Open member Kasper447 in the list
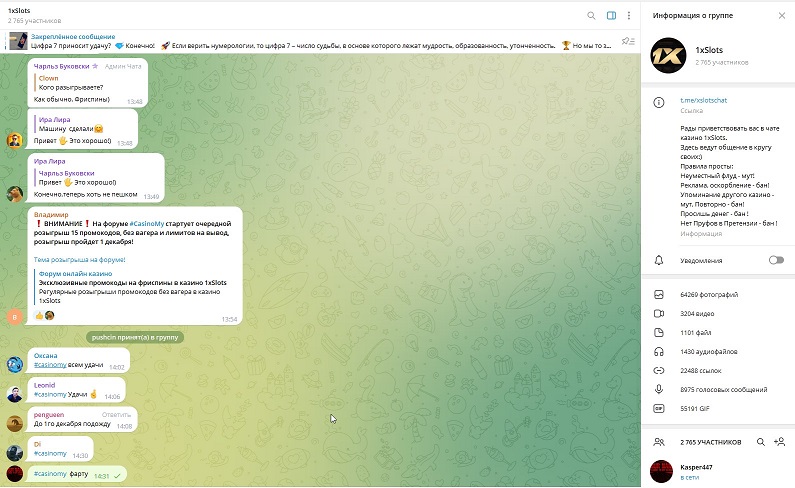 (x=718, y=472)
